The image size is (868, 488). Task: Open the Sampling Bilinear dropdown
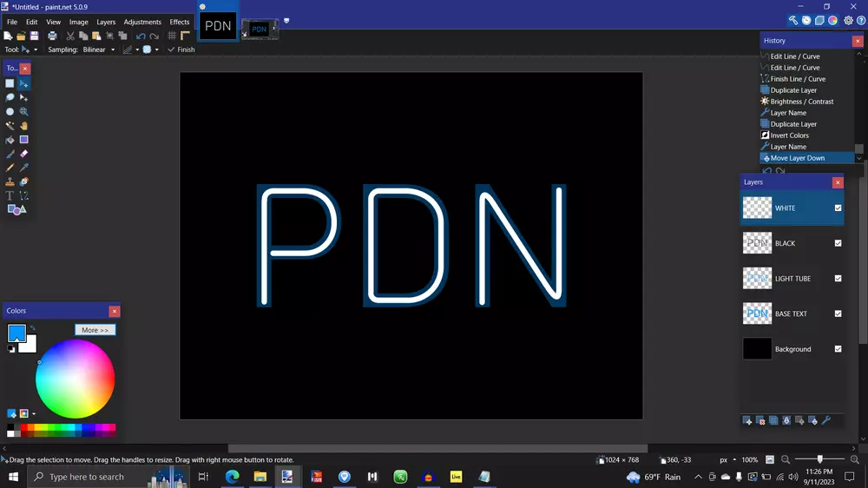[99, 49]
